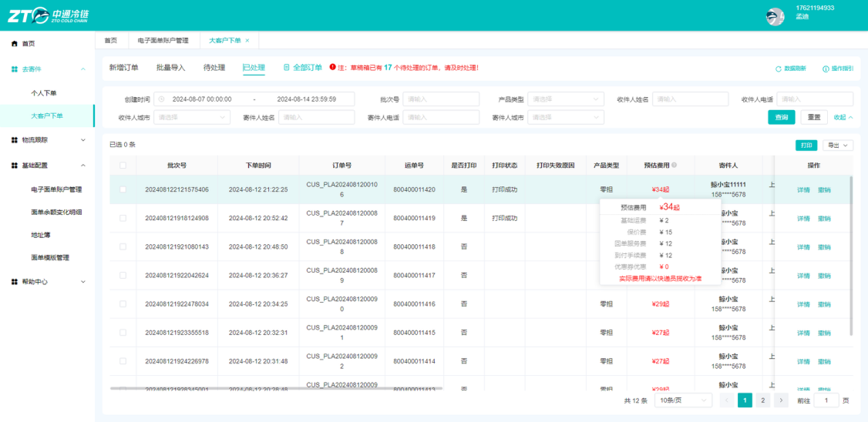This screenshot has width=868, height=422.
Task: Tick the select-all checkbox in table header
Action: [123, 166]
